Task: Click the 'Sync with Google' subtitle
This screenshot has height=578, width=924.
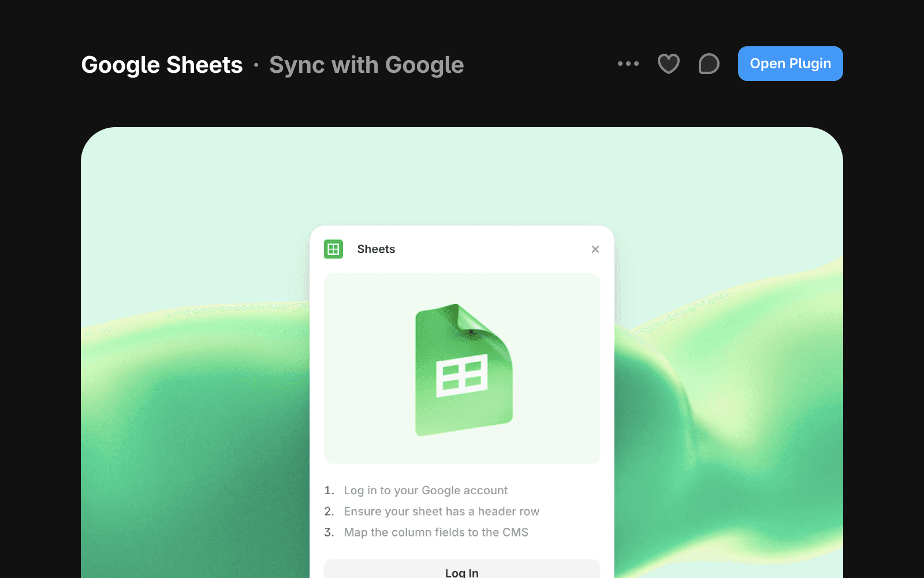Action: [x=367, y=65]
